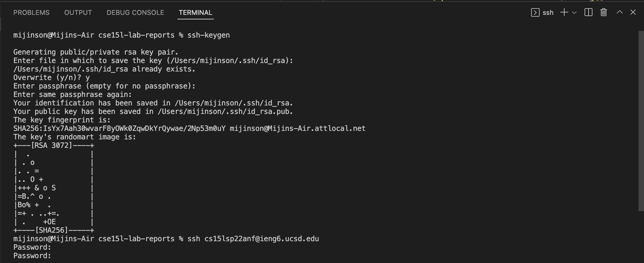The height and width of the screenshot is (263, 644).
Task: Open the OUTPUT tab
Action: tap(78, 12)
